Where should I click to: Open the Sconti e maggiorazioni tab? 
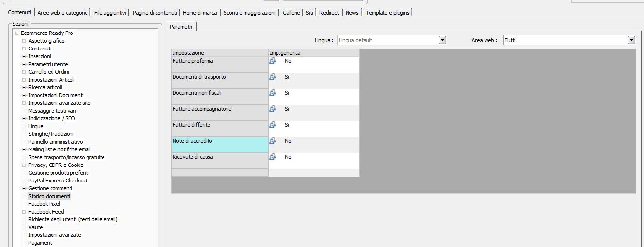click(x=250, y=13)
